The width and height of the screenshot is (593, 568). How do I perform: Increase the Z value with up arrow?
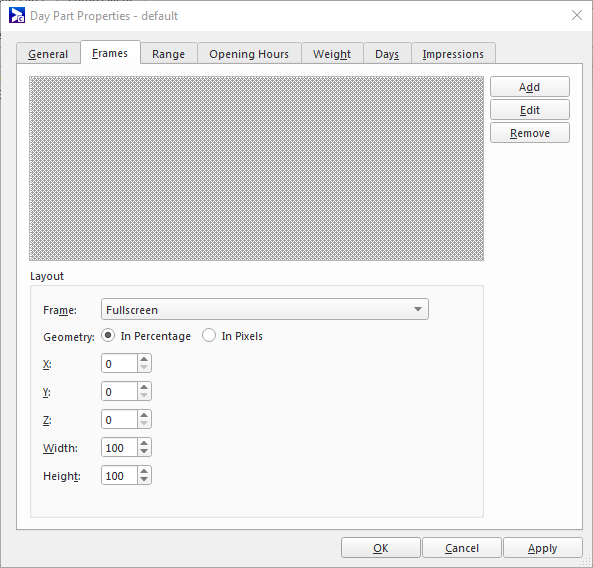click(x=144, y=415)
